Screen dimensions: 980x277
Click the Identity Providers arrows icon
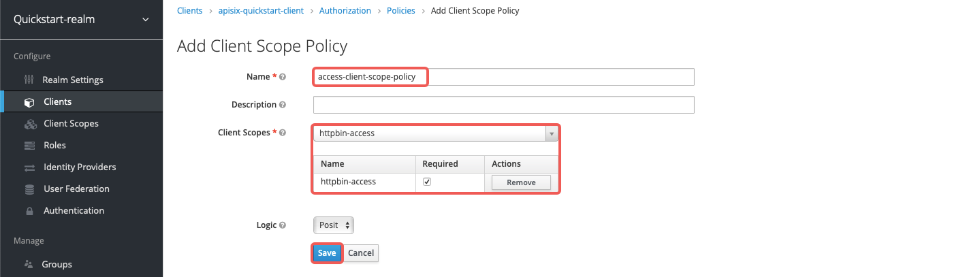click(29, 167)
